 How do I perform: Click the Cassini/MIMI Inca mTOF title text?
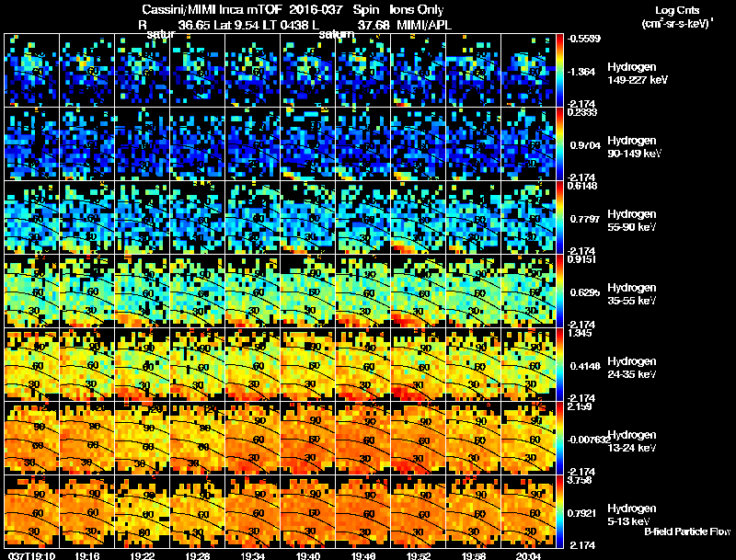click(212, 9)
